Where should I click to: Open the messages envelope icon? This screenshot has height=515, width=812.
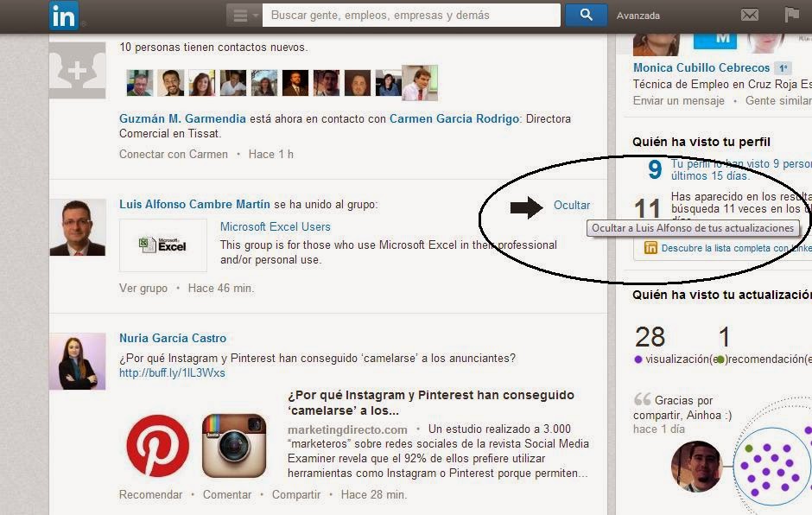[749, 16]
